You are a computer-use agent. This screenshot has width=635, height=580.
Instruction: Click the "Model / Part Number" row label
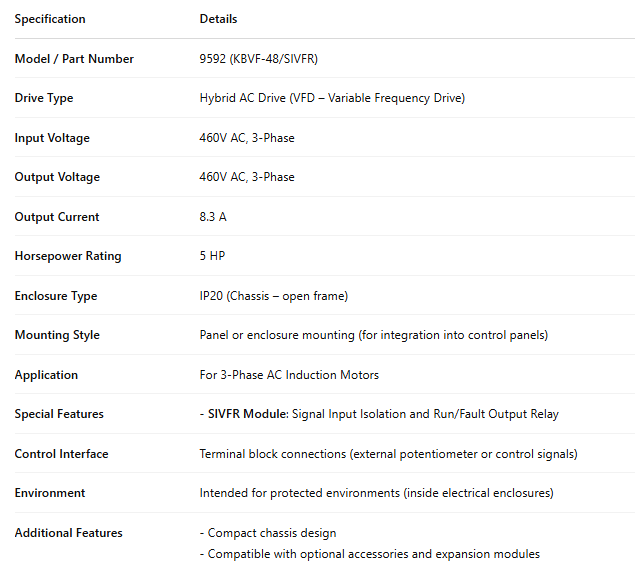coord(74,59)
